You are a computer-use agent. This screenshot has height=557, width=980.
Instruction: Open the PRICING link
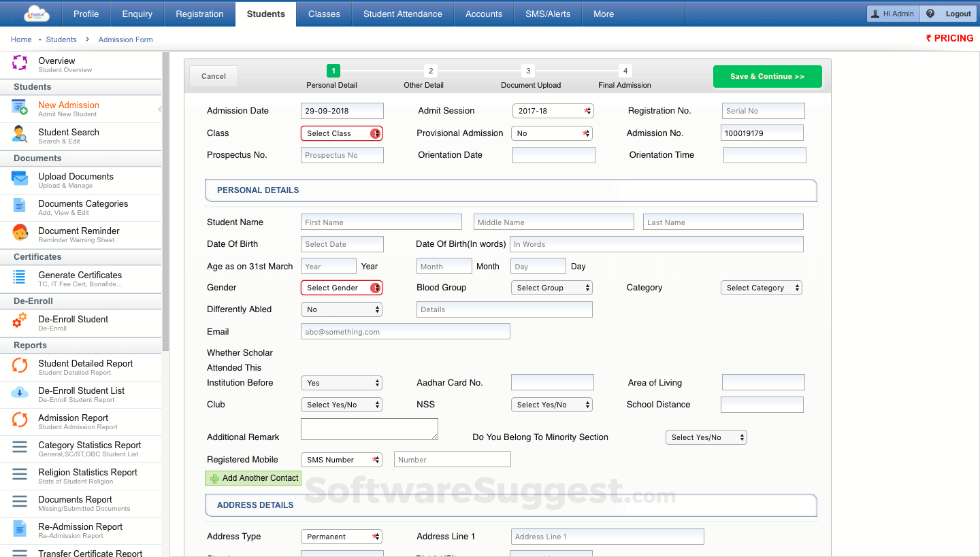(x=950, y=38)
